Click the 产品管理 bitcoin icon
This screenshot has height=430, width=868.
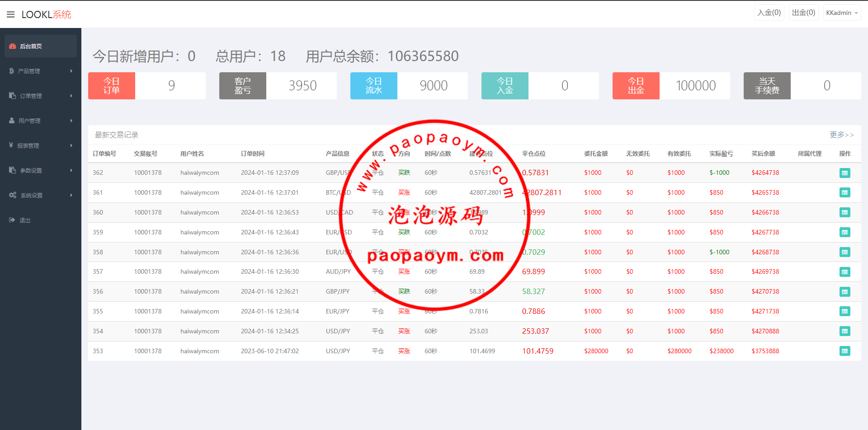[x=12, y=71]
